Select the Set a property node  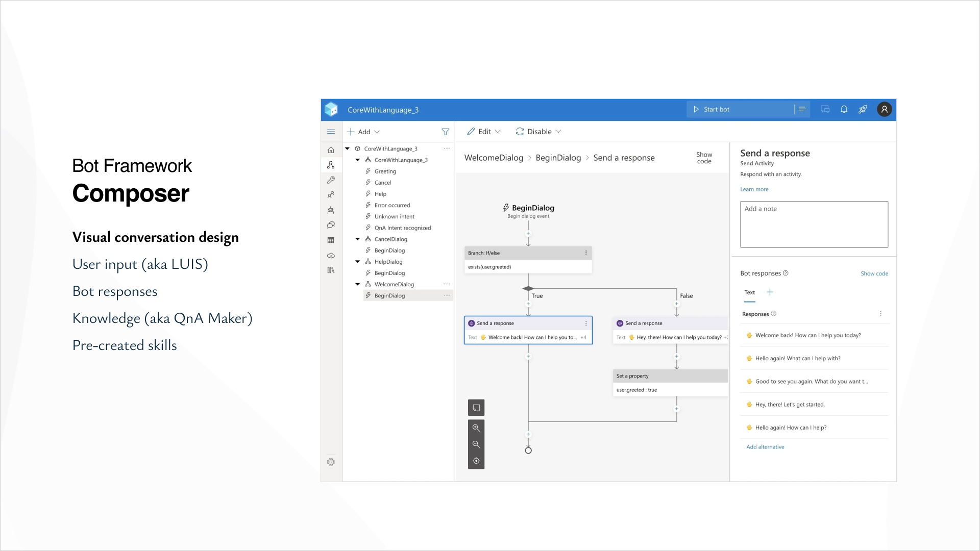pyautogui.click(x=670, y=383)
